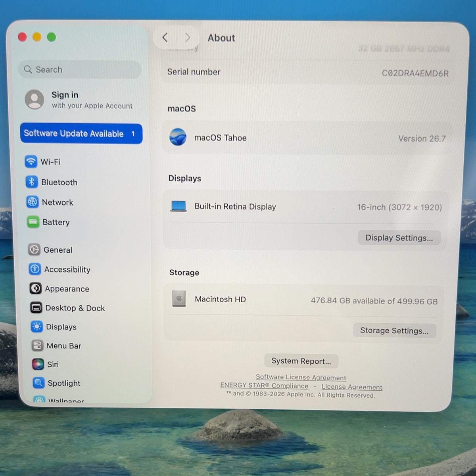The height and width of the screenshot is (476, 476).
Task: Open ENERGY STAR Compliance link
Action: [x=264, y=386]
